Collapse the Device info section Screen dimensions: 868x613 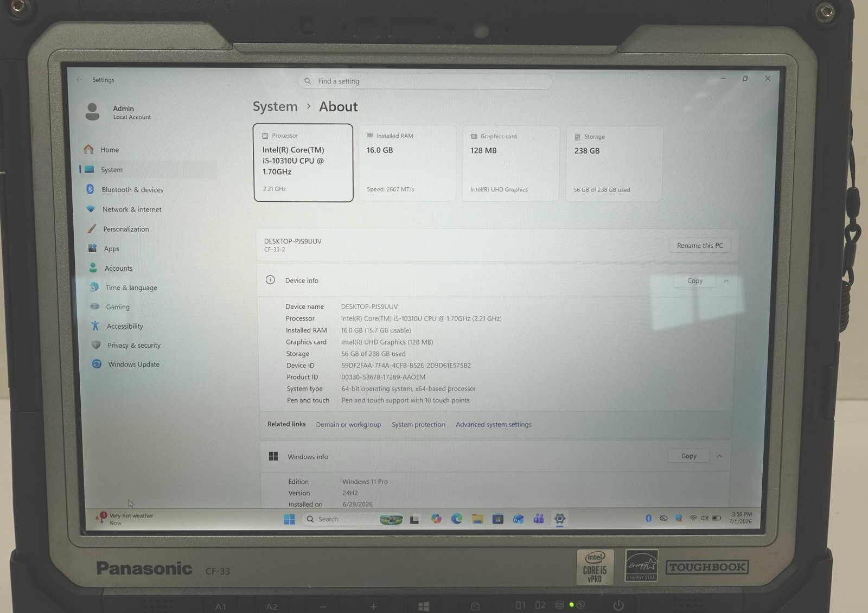726,281
